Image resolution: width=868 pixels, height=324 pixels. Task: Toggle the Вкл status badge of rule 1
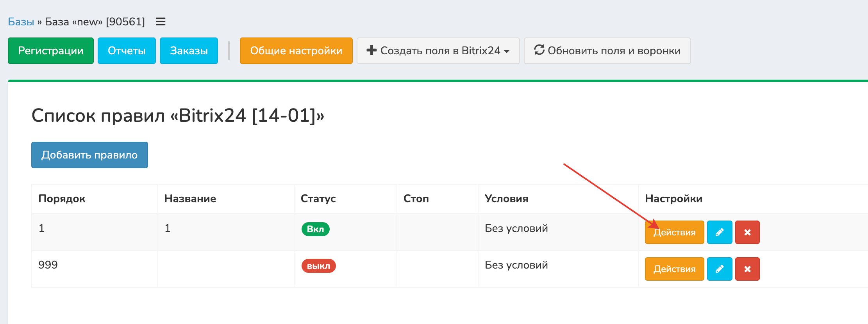[x=315, y=229]
